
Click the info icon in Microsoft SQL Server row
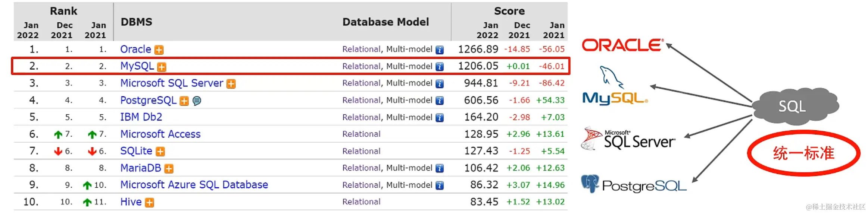pyautogui.click(x=440, y=84)
